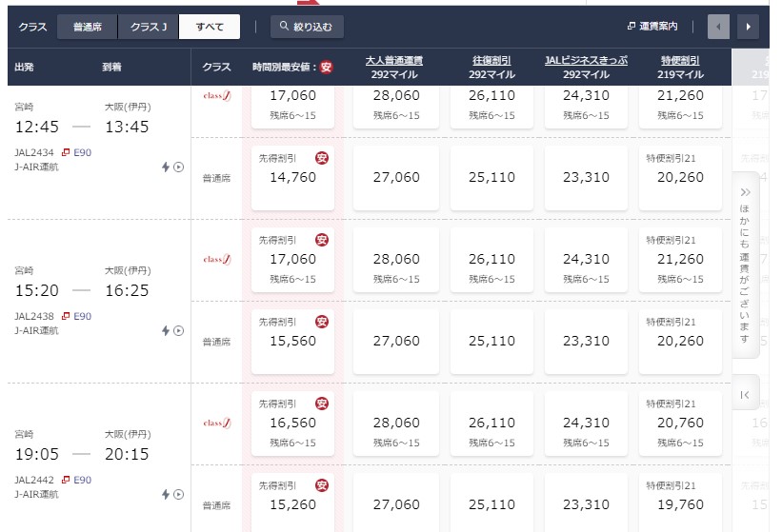Click the 安 badge on 15,560 fare

[x=322, y=322]
